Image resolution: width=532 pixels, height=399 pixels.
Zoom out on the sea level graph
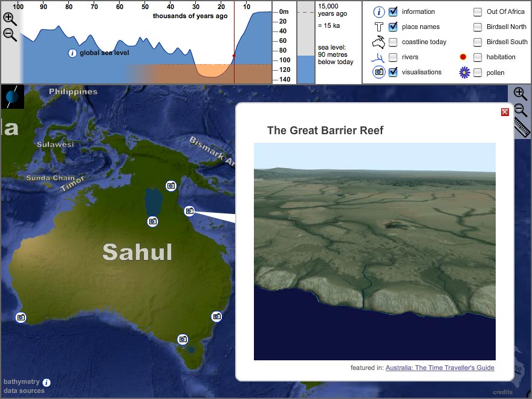10,34
